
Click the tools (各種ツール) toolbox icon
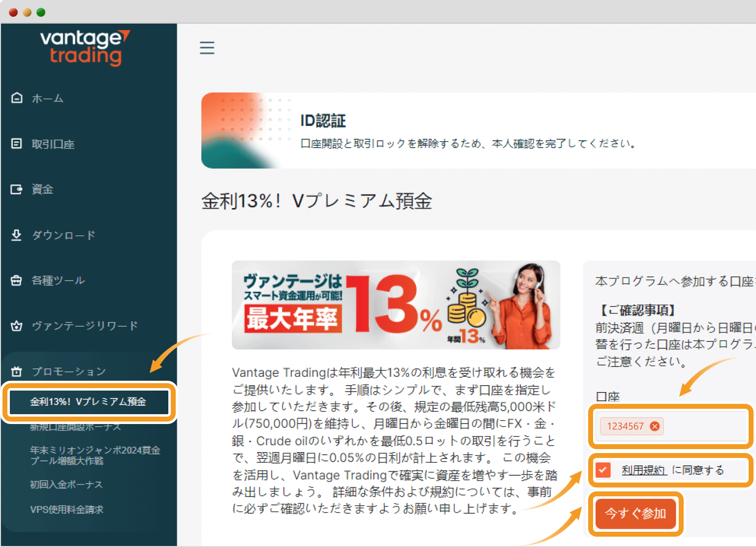coord(17,280)
